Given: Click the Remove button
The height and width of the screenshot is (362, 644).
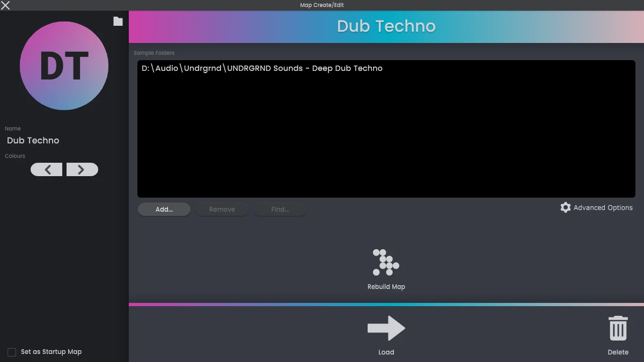Looking at the screenshot, I should coord(222,209).
